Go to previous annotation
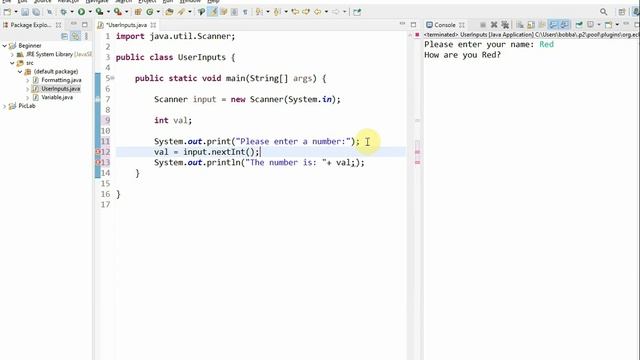Image resolution: width=640 pixels, height=360 pixels. (x=277, y=12)
